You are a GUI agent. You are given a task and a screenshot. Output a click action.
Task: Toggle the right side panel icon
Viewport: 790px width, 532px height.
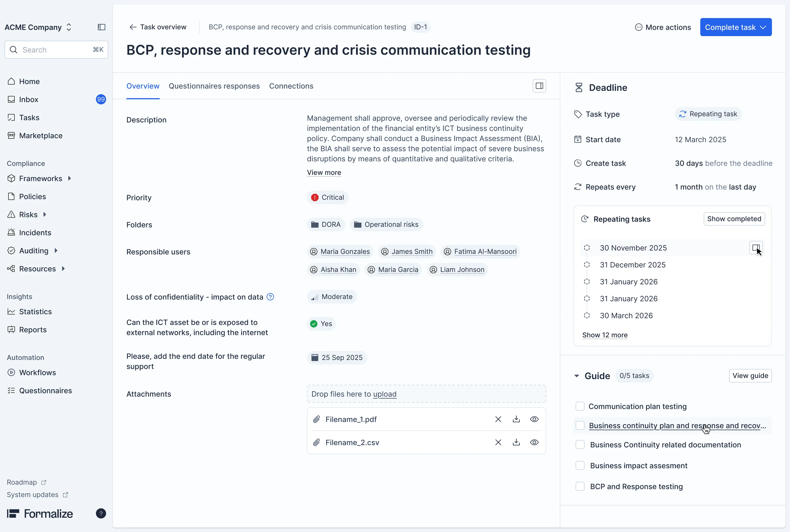click(x=539, y=86)
